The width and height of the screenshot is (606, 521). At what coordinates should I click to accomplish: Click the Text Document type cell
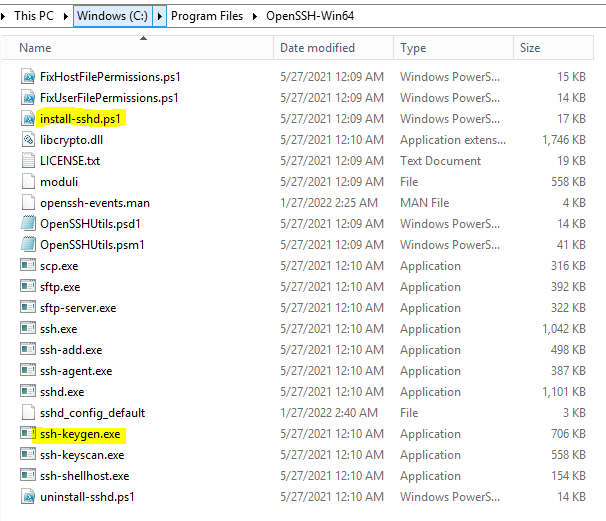[x=441, y=160]
